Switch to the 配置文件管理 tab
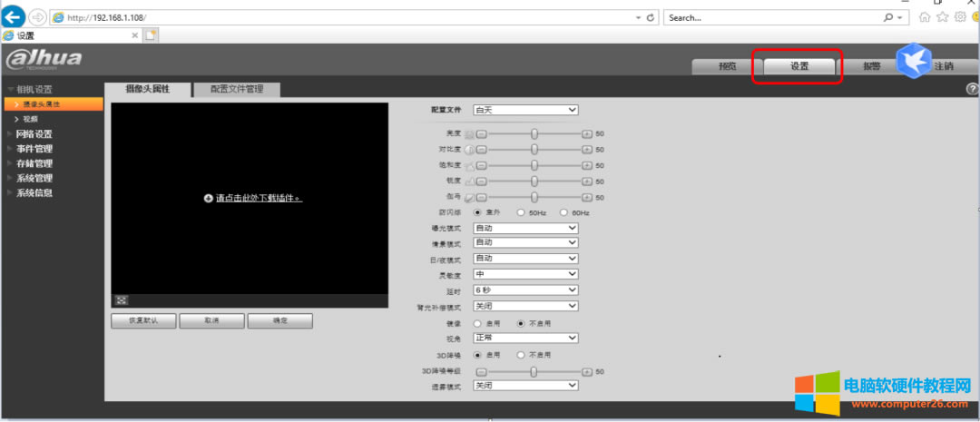The height and width of the screenshot is (422, 980). click(236, 89)
